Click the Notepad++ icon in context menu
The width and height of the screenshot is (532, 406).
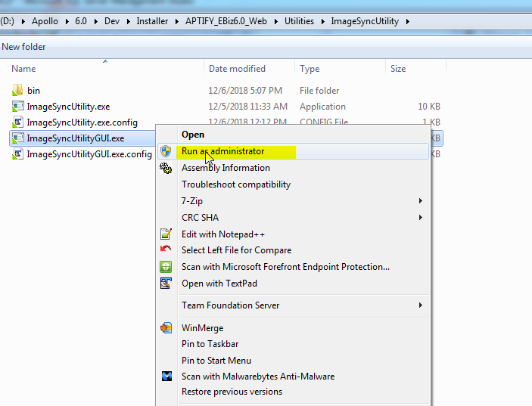[166, 234]
